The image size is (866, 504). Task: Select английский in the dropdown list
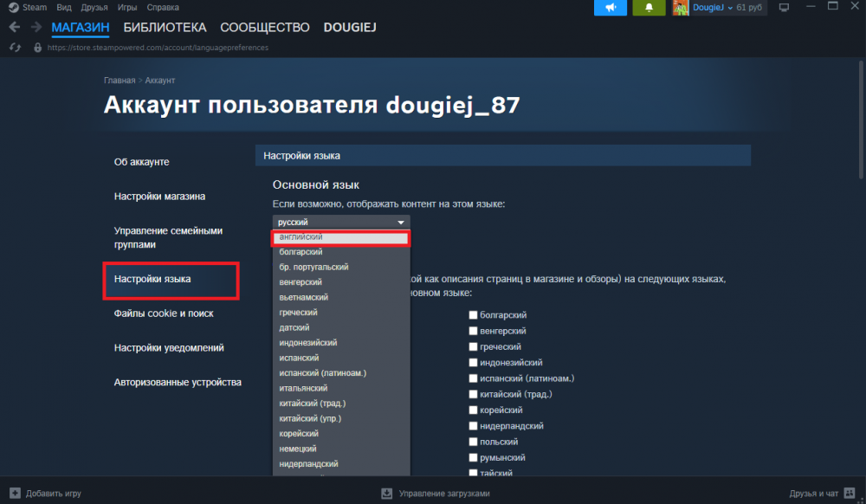coord(341,237)
